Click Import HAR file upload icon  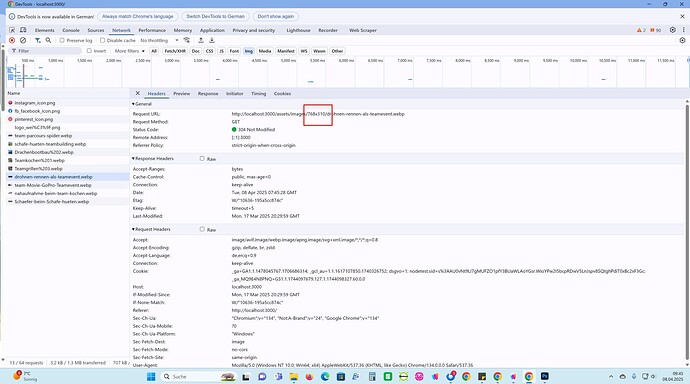pos(201,40)
